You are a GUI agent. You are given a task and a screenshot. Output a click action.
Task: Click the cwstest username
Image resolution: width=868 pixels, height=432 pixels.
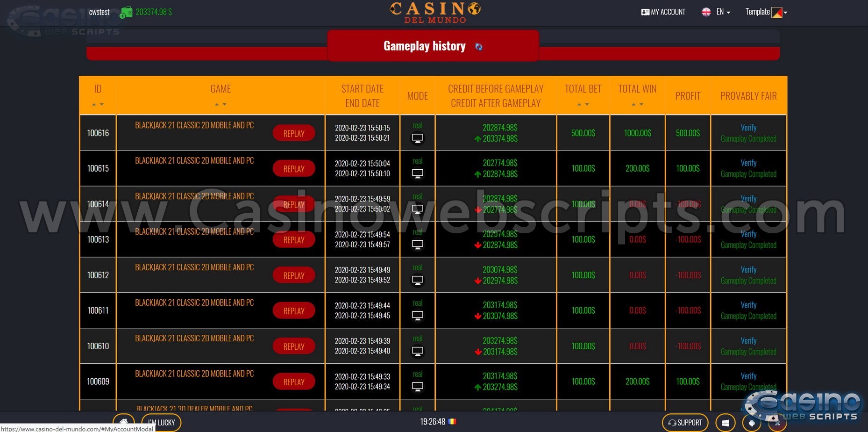(x=99, y=12)
